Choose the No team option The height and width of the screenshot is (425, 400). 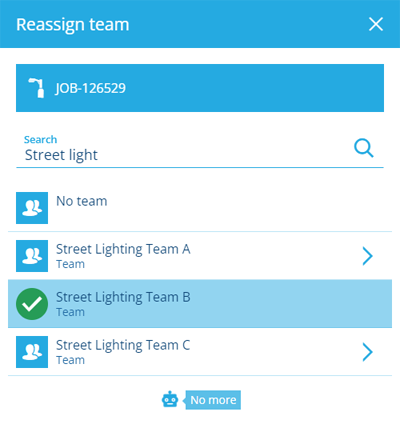[200, 208]
